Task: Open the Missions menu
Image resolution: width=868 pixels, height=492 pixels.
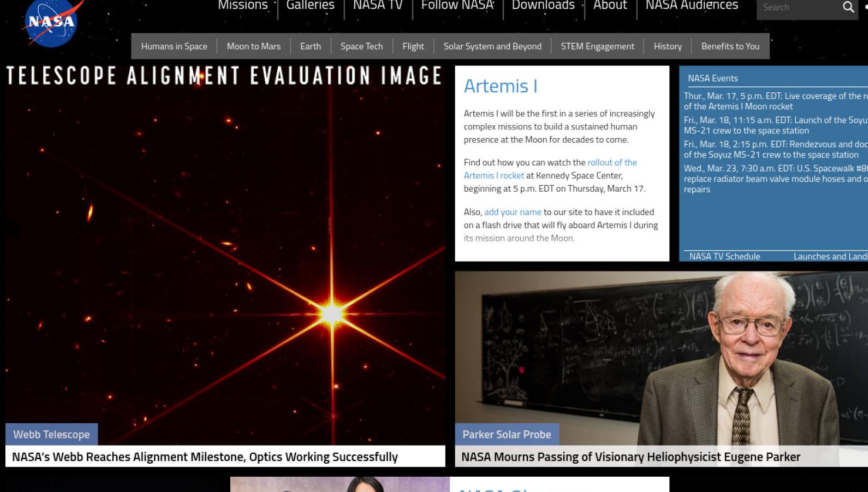Action: (243, 5)
